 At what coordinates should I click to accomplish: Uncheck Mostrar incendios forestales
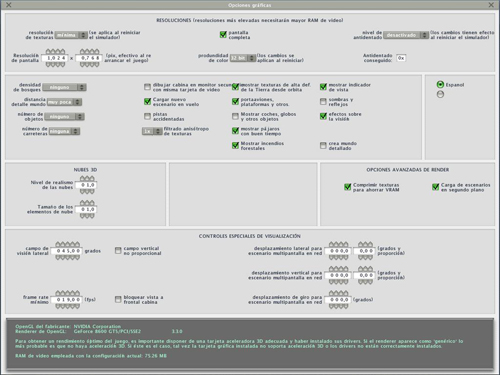coord(235,145)
